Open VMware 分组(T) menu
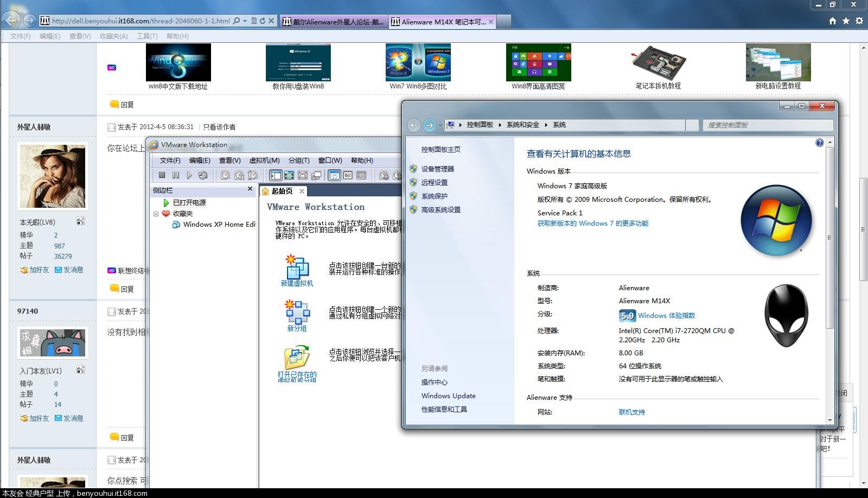The height and width of the screenshot is (498, 868). pyautogui.click(x=298, y=161)
